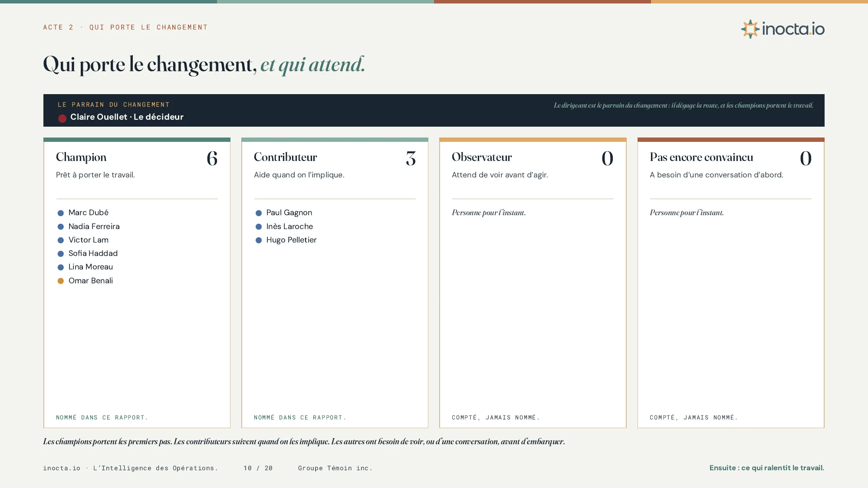Click the blue dot beside Paul Gagnon
The image size is (868, 488).
pos(259,213)
